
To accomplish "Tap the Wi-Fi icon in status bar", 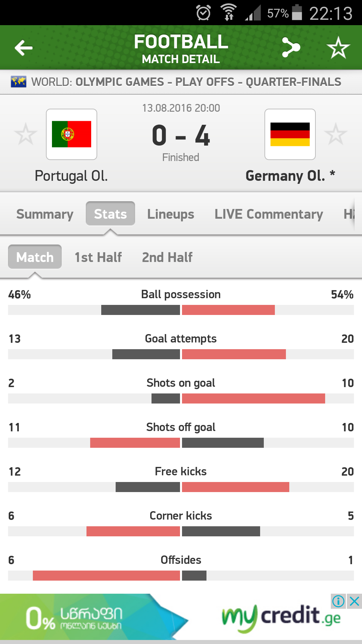I will tap(229, 13).
